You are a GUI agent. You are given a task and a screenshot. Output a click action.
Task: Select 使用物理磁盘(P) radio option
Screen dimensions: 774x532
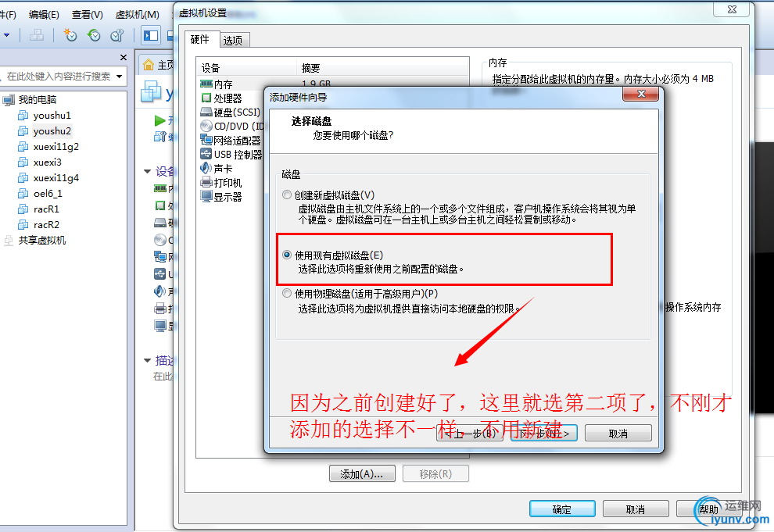tap(287, 294)
